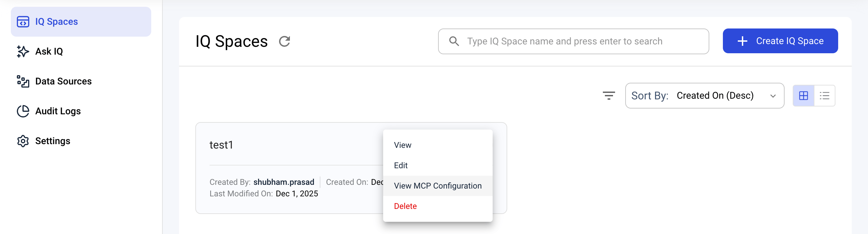Viewport: 868px width, 234px height.
Task: Switch to list view layout
Action: (825, 95)
